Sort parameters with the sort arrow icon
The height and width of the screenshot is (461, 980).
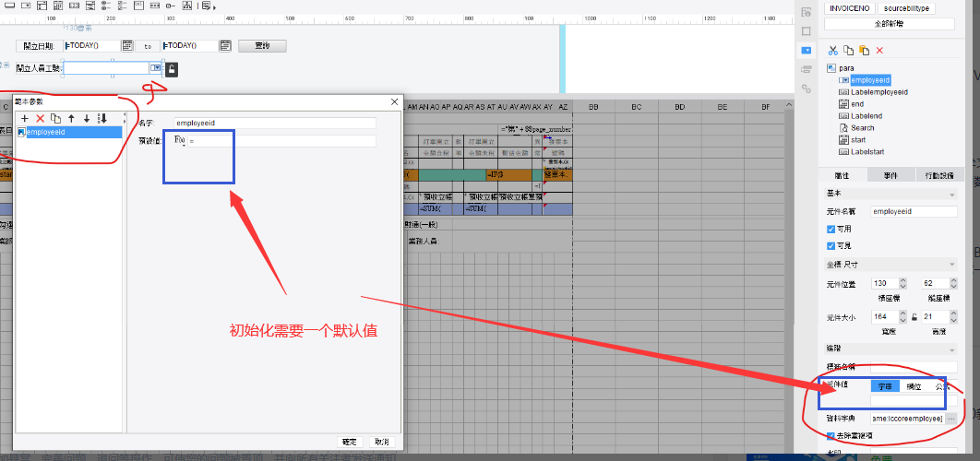point(103,119)
